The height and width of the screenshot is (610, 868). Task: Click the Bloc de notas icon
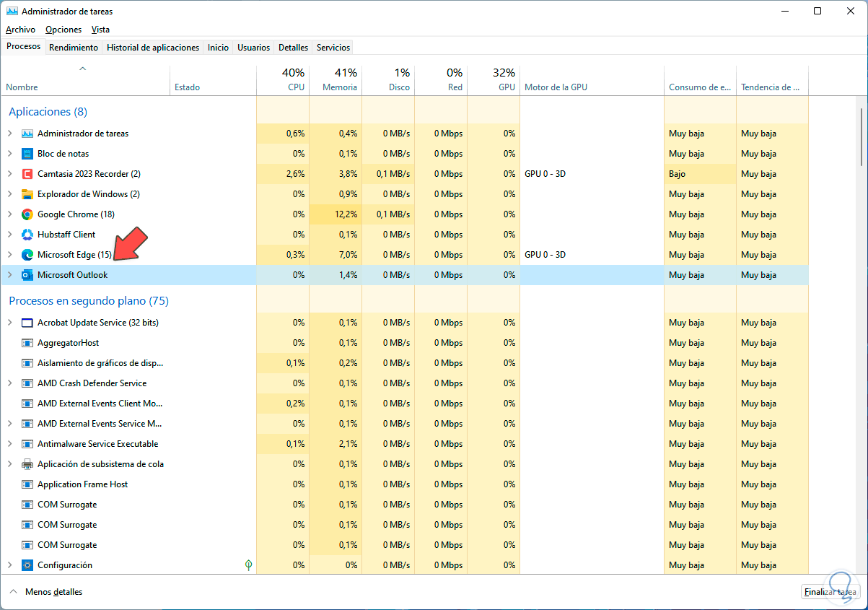(x=27, y=154)
